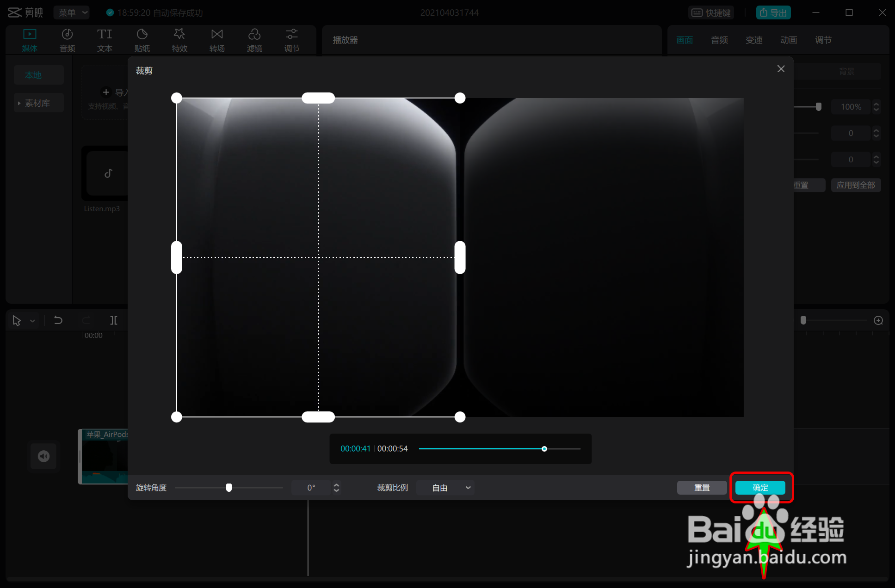
Task: Click the bottom-left crop corner handle
Action: point(177,417)
